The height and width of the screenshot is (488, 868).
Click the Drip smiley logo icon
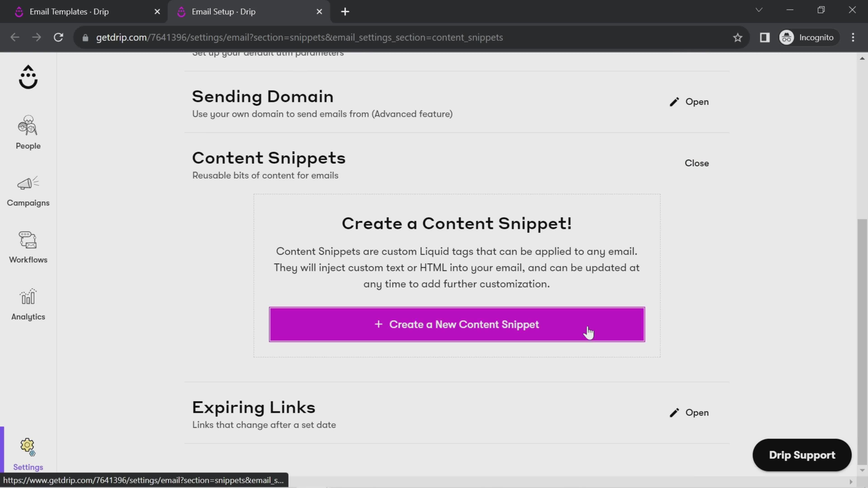click(x=28, y=77)
